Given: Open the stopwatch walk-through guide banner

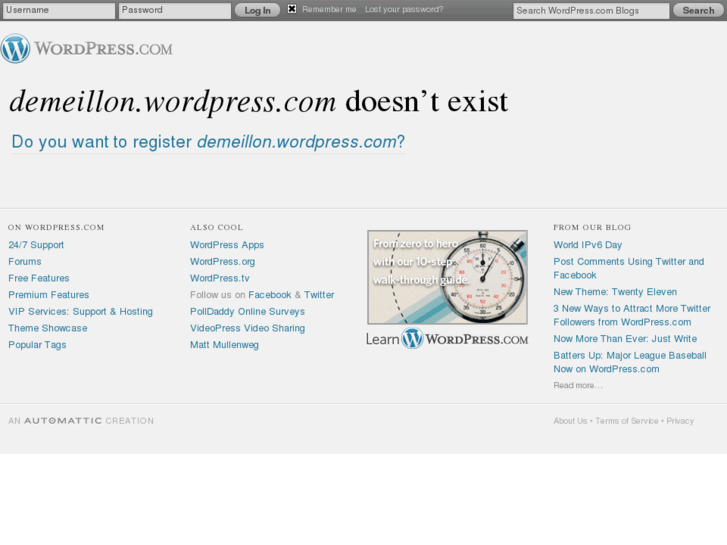Looking at the screenshot, I should tap(447, 277).
